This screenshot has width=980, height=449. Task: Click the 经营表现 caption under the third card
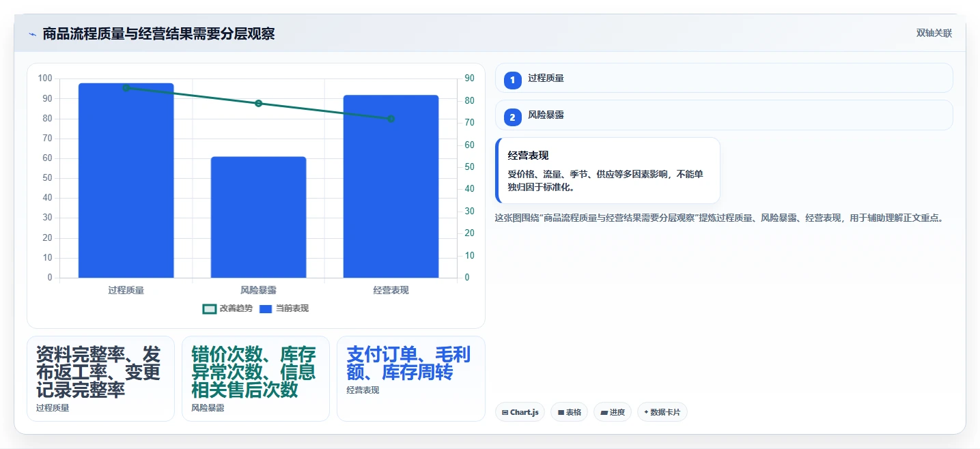pyautogui.click(x=363, y=390)
